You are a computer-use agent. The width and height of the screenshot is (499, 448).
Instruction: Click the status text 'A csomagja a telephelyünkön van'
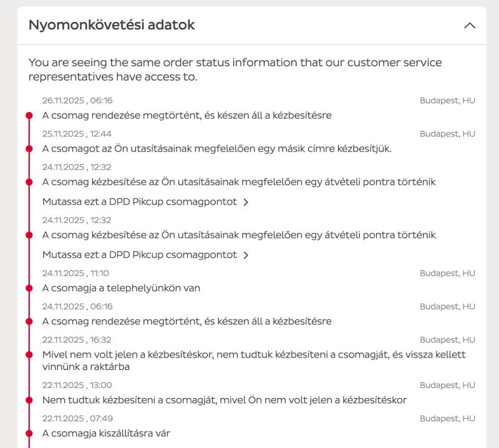tap(121, 288)
